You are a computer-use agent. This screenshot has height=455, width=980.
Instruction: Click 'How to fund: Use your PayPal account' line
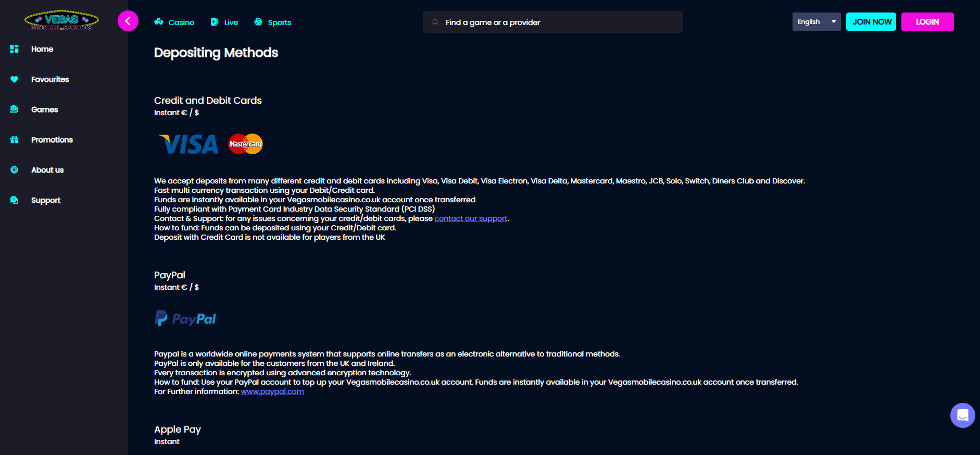tap(476, 382)
